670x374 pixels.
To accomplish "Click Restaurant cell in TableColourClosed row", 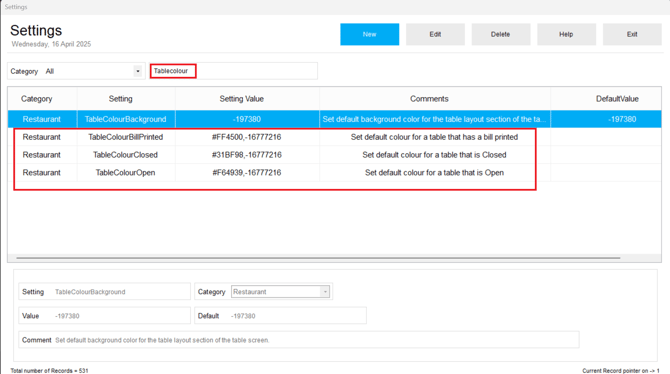I will tap(41, 155).
